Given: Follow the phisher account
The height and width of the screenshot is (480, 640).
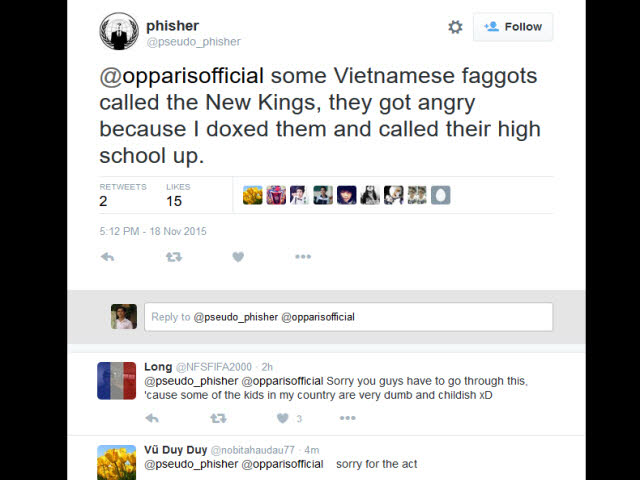Looking at the screenshot, I should pyautogui.click(x=513, y=27).
